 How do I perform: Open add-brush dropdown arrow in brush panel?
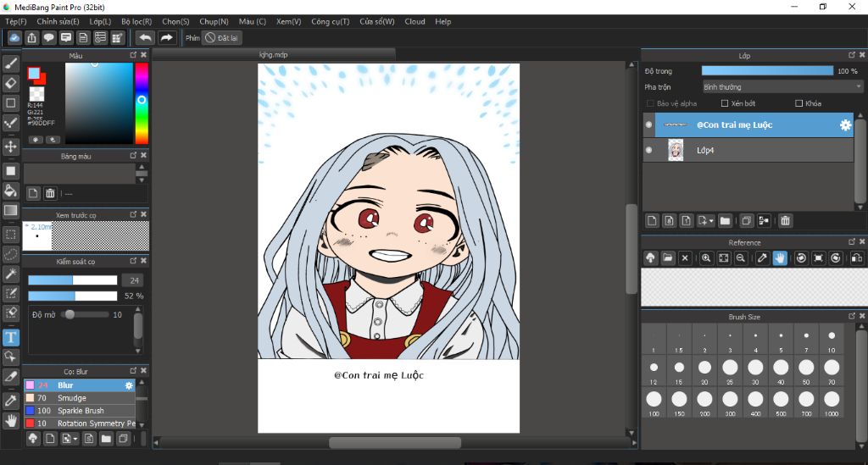click(x=75, y=439)
